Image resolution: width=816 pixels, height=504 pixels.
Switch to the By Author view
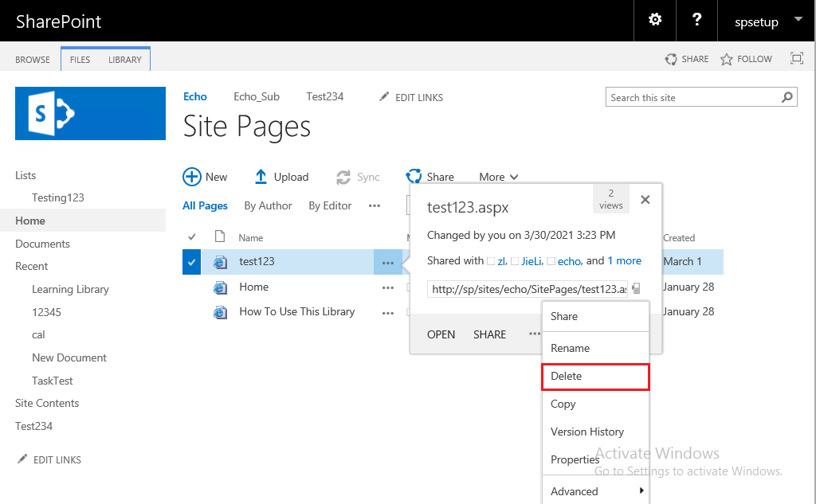268,206
